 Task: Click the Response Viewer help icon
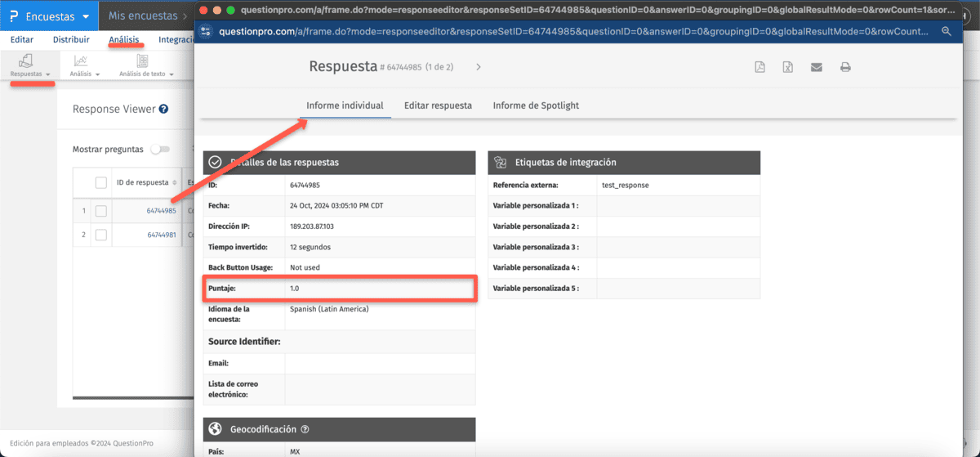click(164, 109)
